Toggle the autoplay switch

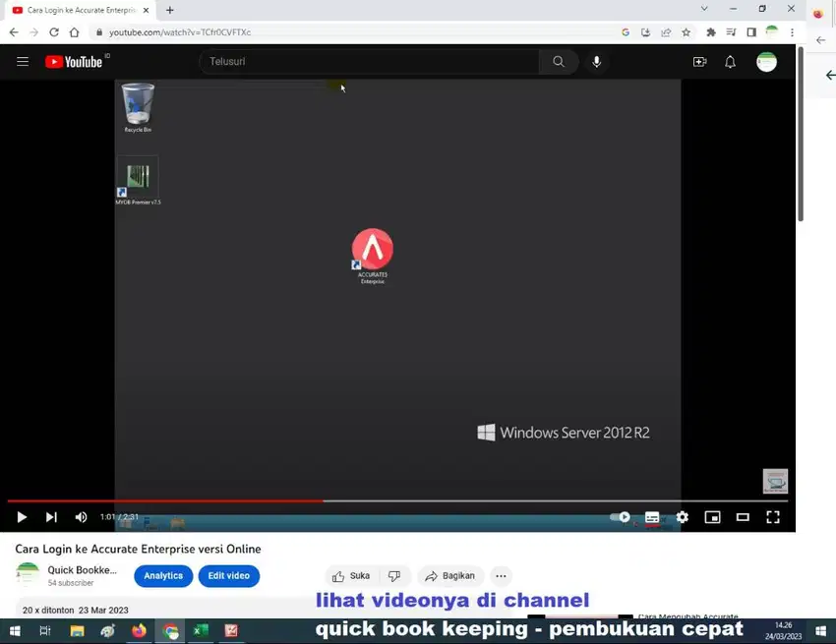(x=620, y=517)
